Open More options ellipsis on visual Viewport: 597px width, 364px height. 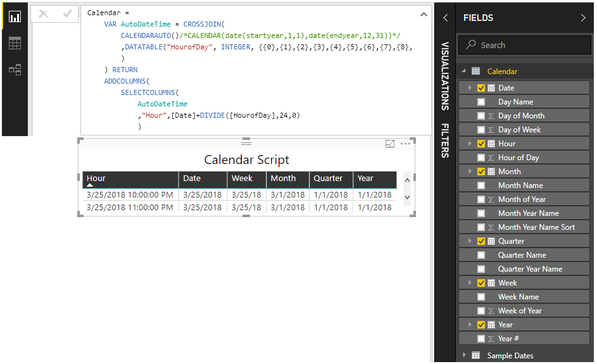coord(405,144)
